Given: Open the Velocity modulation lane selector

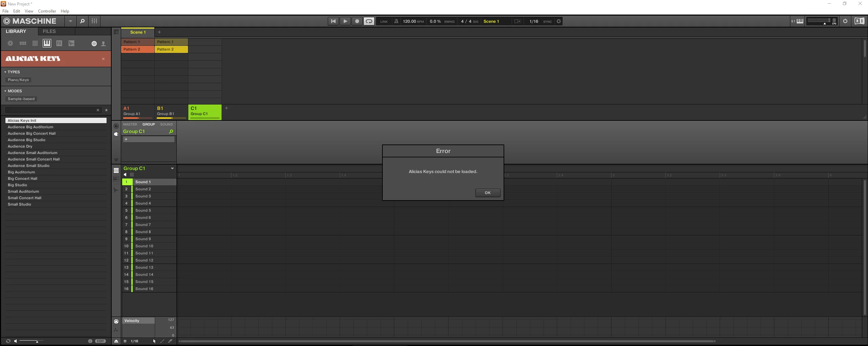Looking at the screenshot, I should (138, 321).
